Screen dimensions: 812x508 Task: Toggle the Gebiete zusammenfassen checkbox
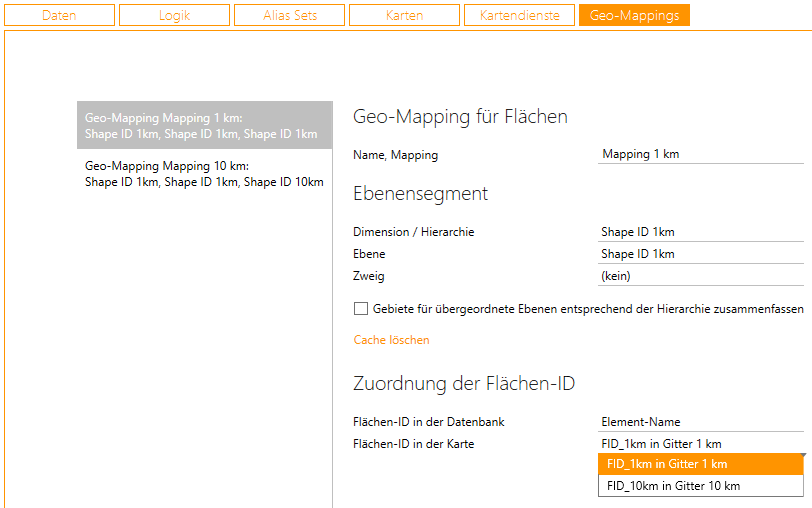(x=361, y=309)
